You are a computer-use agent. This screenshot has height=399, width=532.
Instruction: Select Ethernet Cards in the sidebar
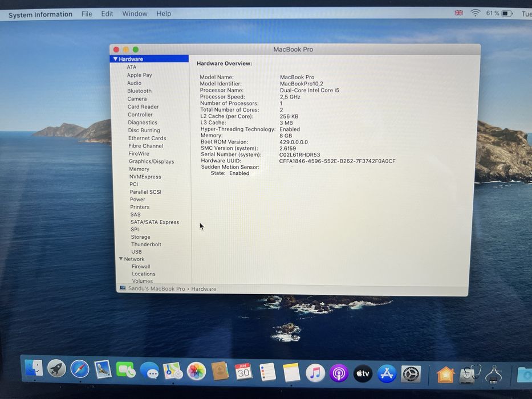pos(147,138)
